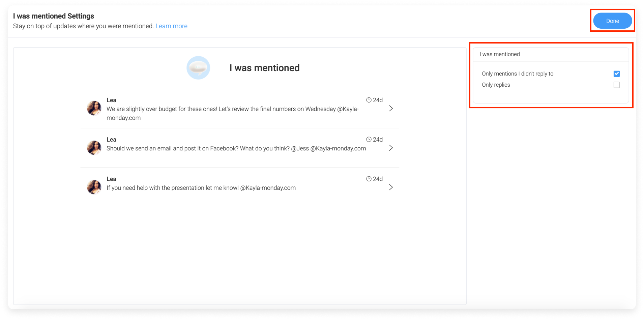
Task: Select the message about posting on Facebook
Action: (236, 148)
